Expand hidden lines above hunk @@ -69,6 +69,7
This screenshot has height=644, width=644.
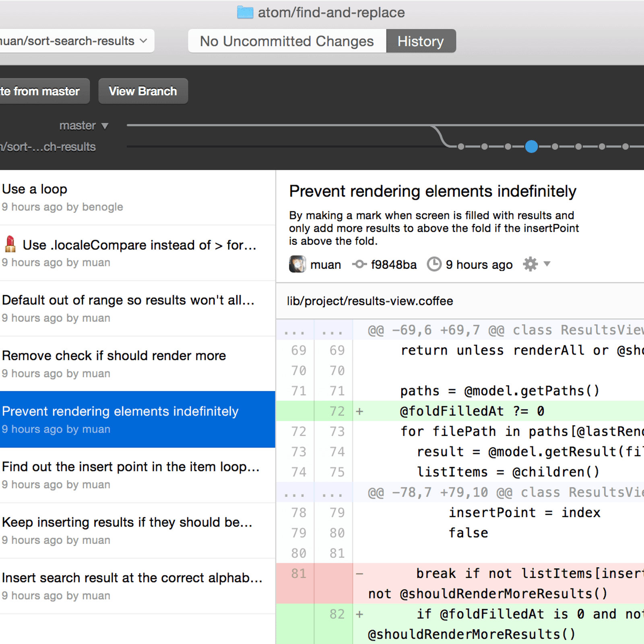pos(314,330)
